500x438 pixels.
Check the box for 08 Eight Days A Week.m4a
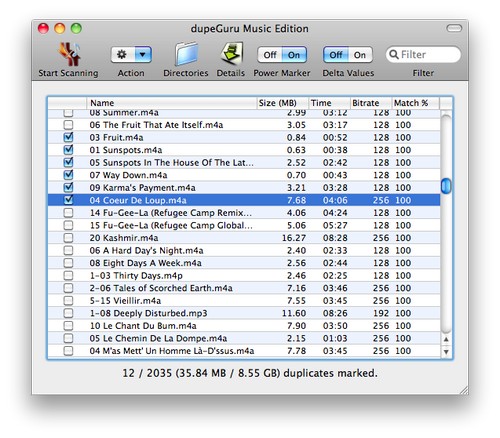68,263
